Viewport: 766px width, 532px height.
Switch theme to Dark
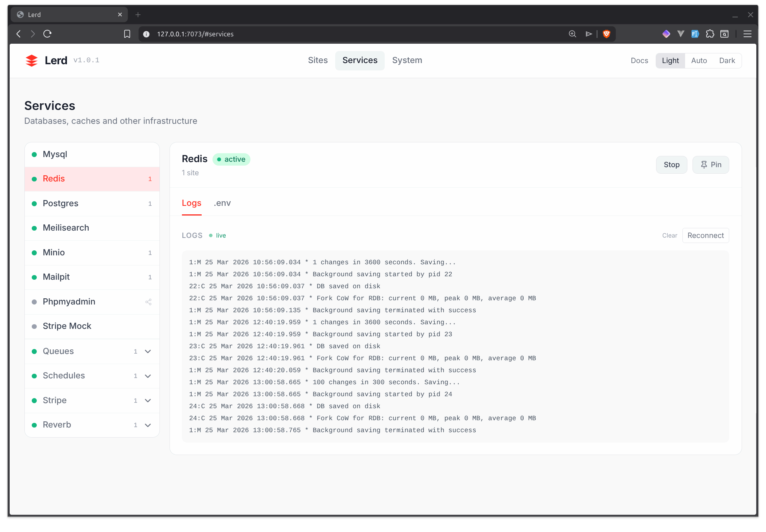[x=727, y=60]
